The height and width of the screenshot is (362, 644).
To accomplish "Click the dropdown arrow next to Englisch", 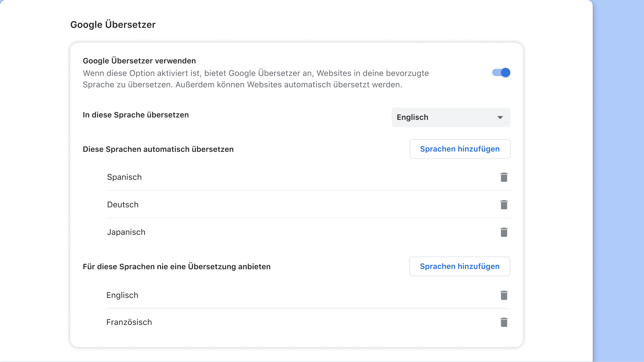I will point(500,117).
